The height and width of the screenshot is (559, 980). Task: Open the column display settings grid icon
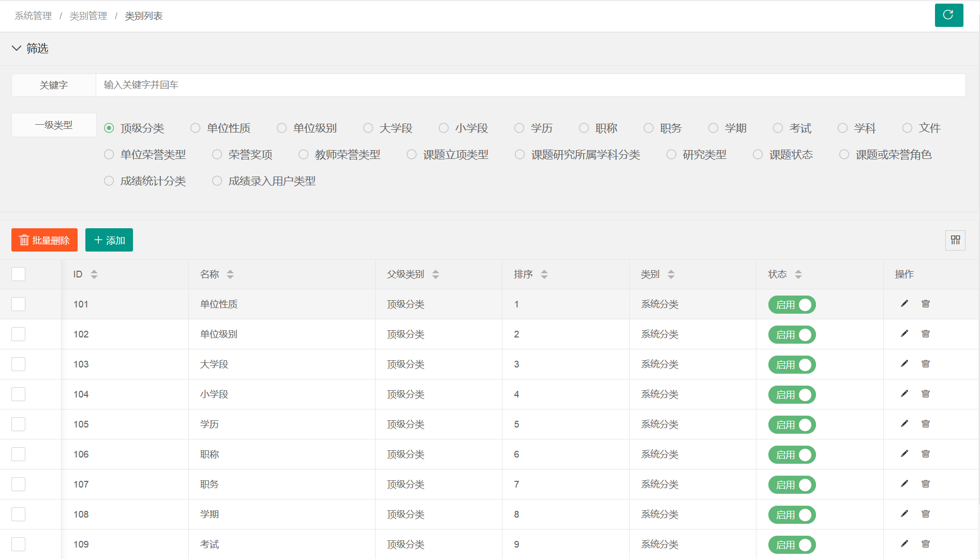(955, 240)
